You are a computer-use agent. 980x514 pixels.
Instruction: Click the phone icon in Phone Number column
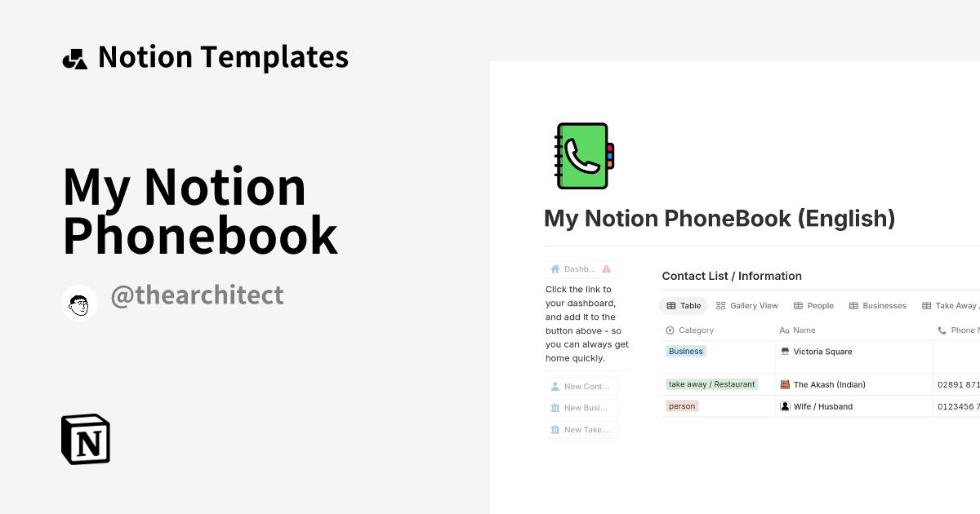(942, 330)
